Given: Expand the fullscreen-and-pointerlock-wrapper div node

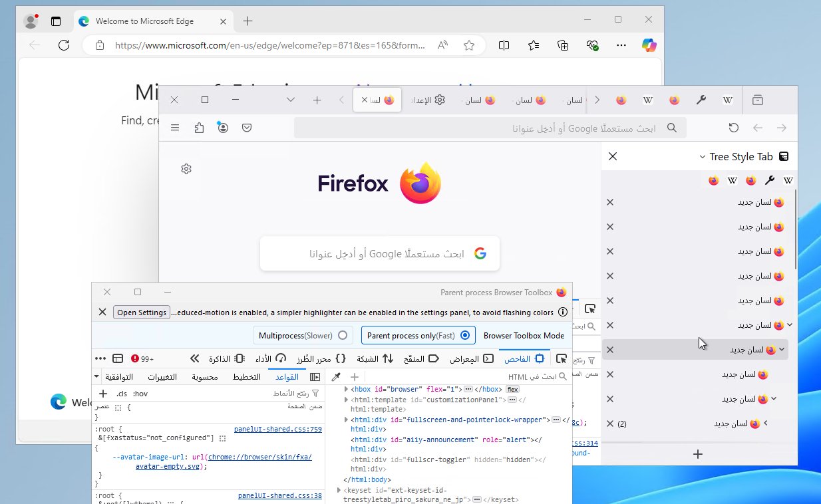Looking at the screenshot, I should [346, 420].
